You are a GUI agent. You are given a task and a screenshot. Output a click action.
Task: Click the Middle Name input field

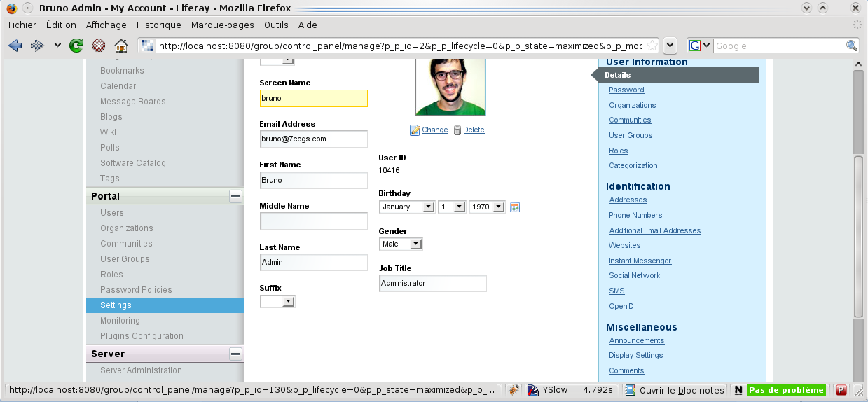[314, 221]
